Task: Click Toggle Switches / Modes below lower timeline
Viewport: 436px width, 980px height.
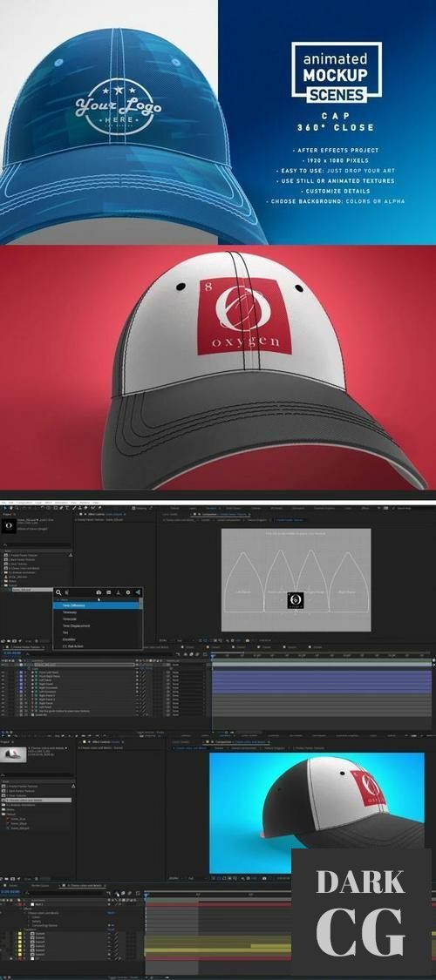Action: pos(123,977)
